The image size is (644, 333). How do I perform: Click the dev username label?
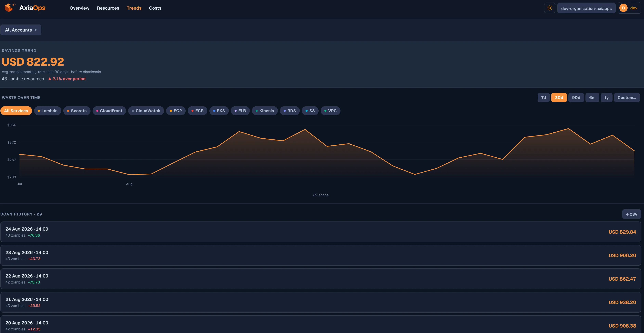click(x=634, y=8)
